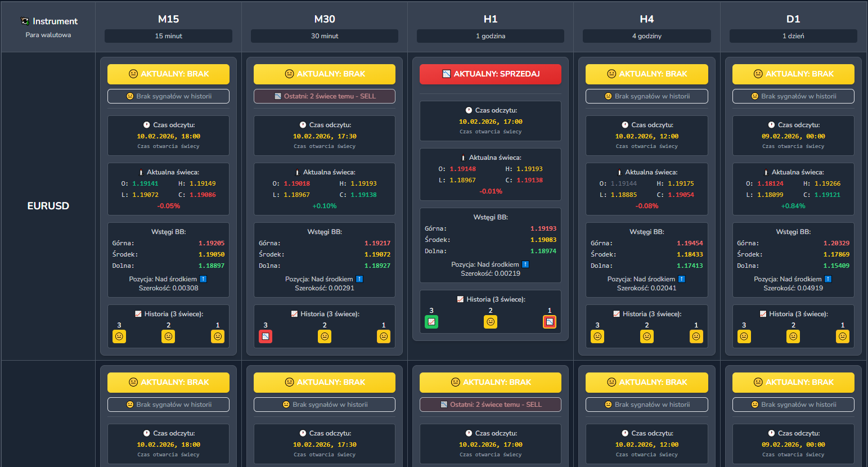Click the refresh icon beside Instrument header
The width and height of the screenshot is (868, 467).
pyautogui.click(x=25, y=21)
